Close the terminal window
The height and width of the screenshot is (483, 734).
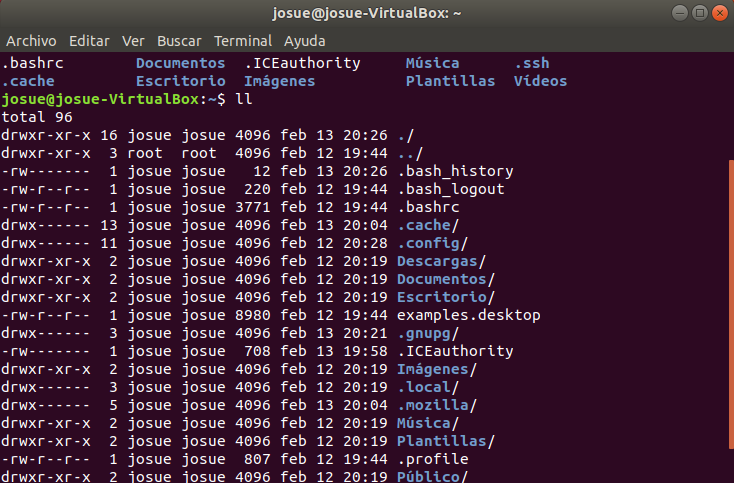[x=720, y=13]
